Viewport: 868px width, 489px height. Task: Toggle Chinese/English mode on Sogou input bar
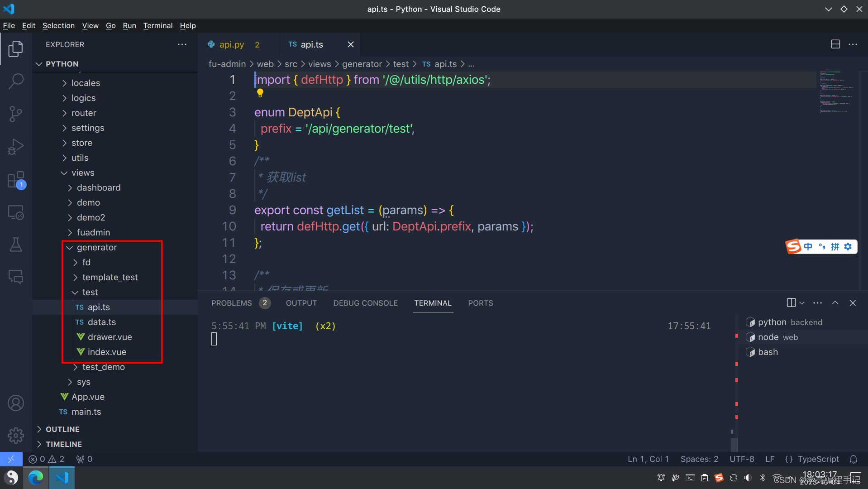point(808,246)
